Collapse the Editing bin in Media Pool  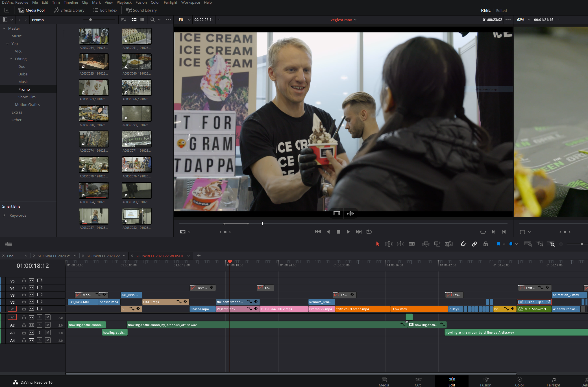tap(11, 59)
